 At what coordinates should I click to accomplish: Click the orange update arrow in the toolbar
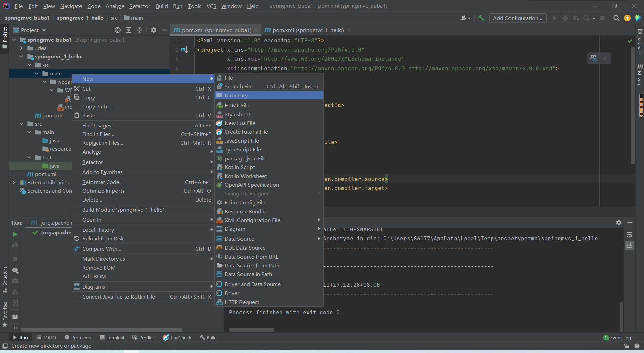coord(627,18)
